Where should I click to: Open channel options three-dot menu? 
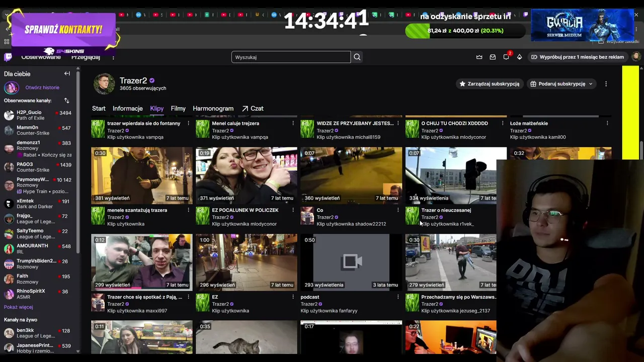coord(606,84)
